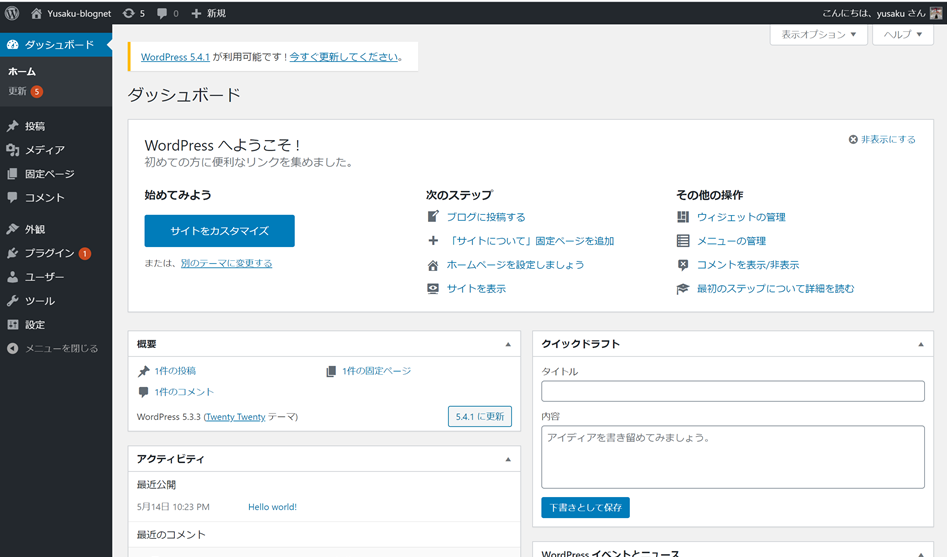Click the orange plugin update badge 1
Image resolution: width=947 pixels, height=557 pixels.
pos(85,254)
